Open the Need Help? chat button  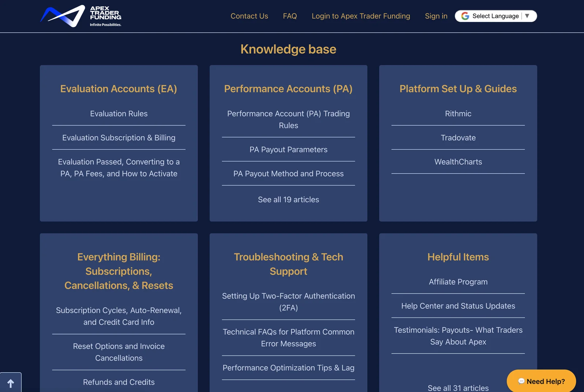click(541, 381)
